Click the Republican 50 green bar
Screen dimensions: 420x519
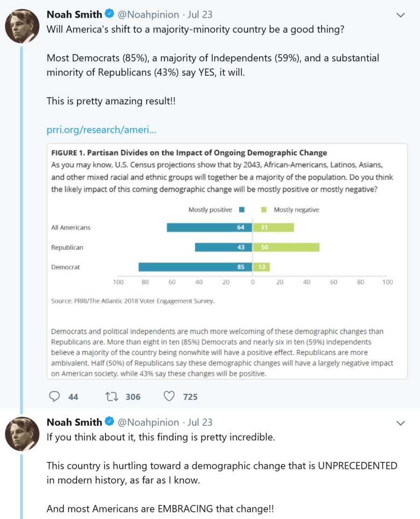coord(286,247)
